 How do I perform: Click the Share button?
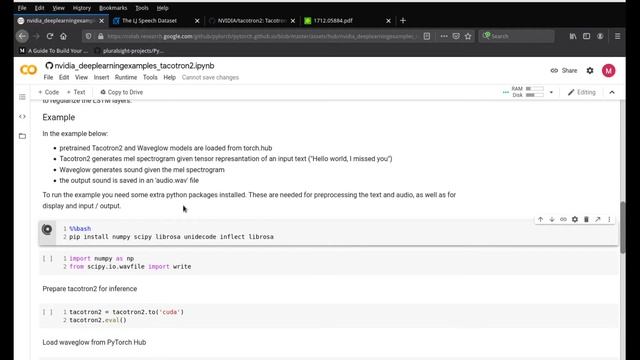click(564, 71)
